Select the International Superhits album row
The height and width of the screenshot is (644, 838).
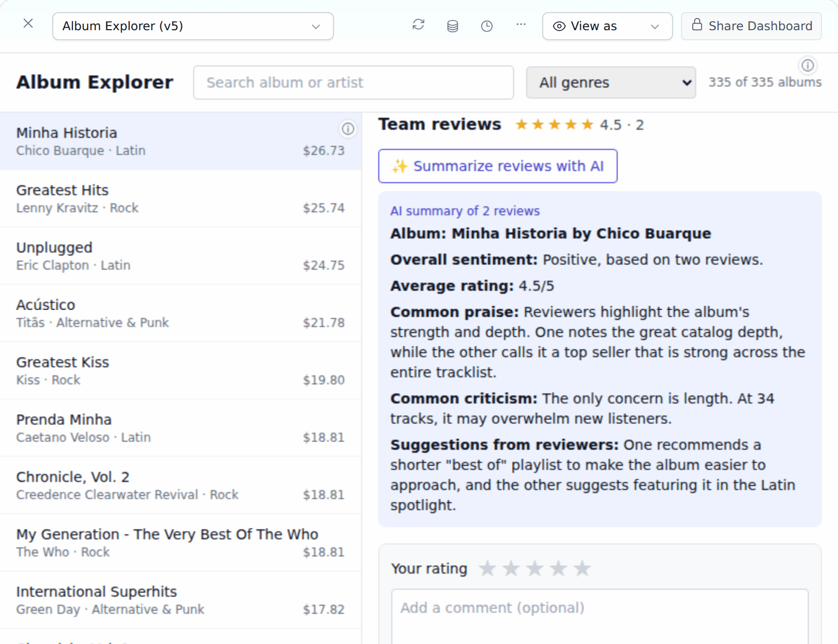click(181, 600)
